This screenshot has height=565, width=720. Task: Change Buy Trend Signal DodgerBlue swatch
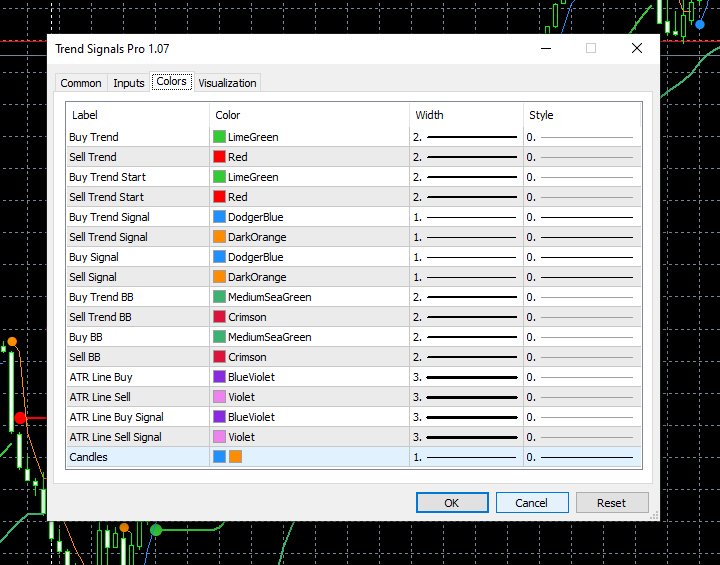tap(219, 217)
